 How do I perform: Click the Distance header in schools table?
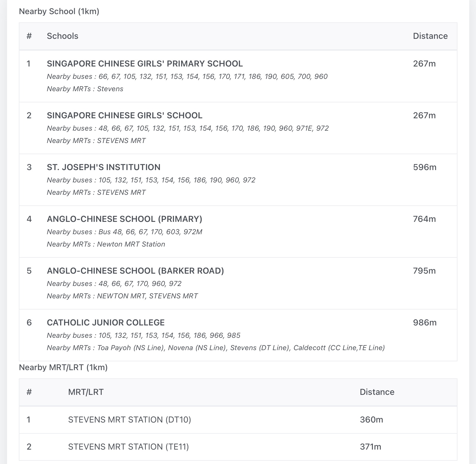tap(430, 36)
